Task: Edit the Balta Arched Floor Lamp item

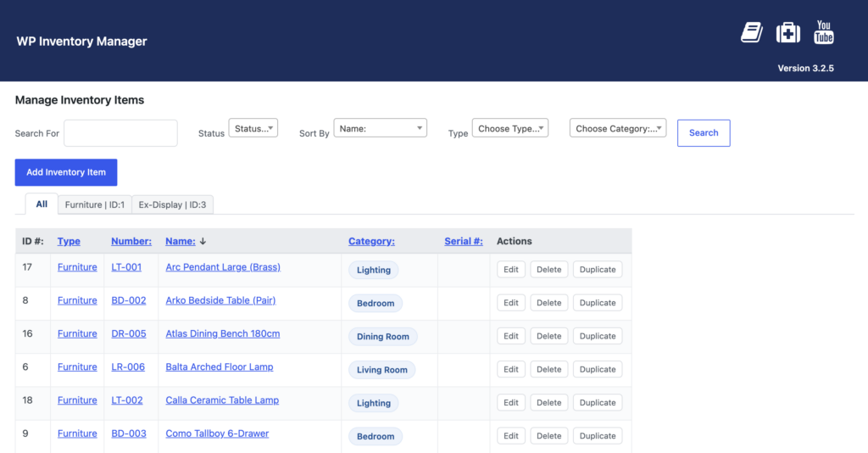Action: click(511, 369)
